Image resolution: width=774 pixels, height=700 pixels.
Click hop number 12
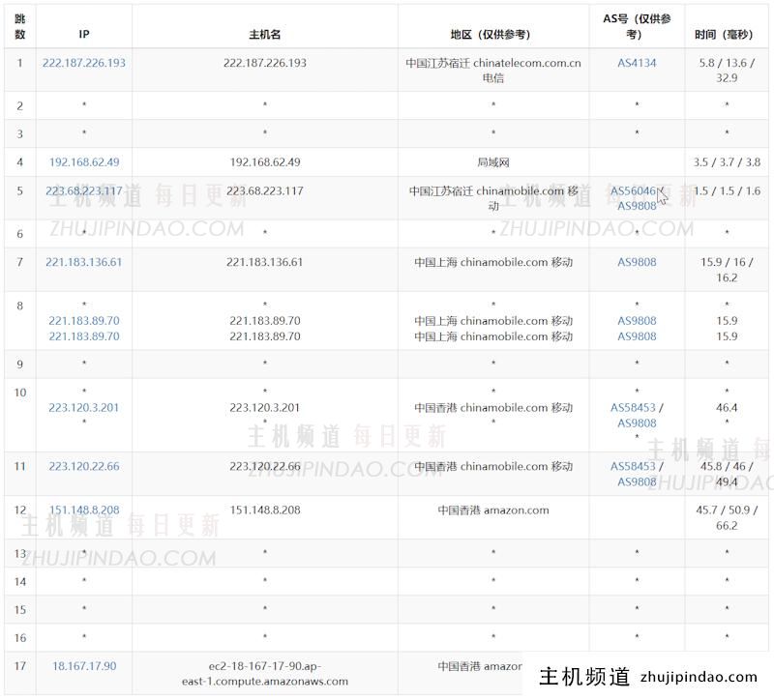click(19, 510)
